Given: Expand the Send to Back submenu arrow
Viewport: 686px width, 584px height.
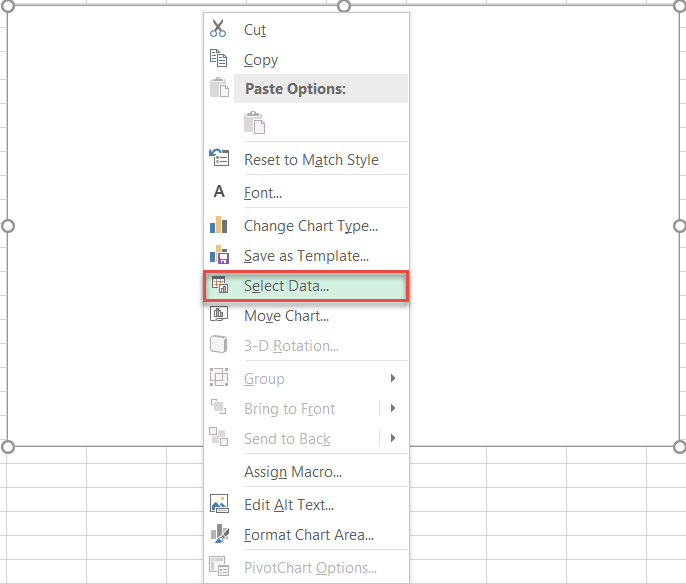Looking at the screenshot, I should tap(393, 438).
